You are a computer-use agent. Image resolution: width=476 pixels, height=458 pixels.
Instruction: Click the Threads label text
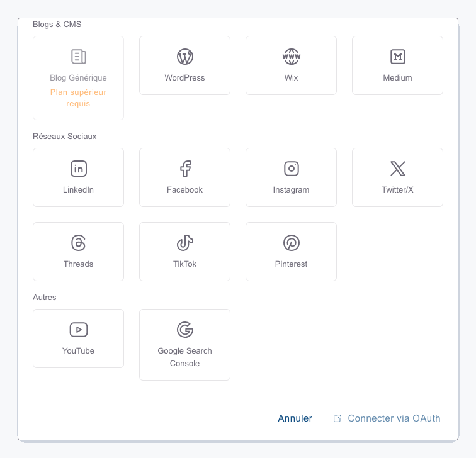[78, 264]
